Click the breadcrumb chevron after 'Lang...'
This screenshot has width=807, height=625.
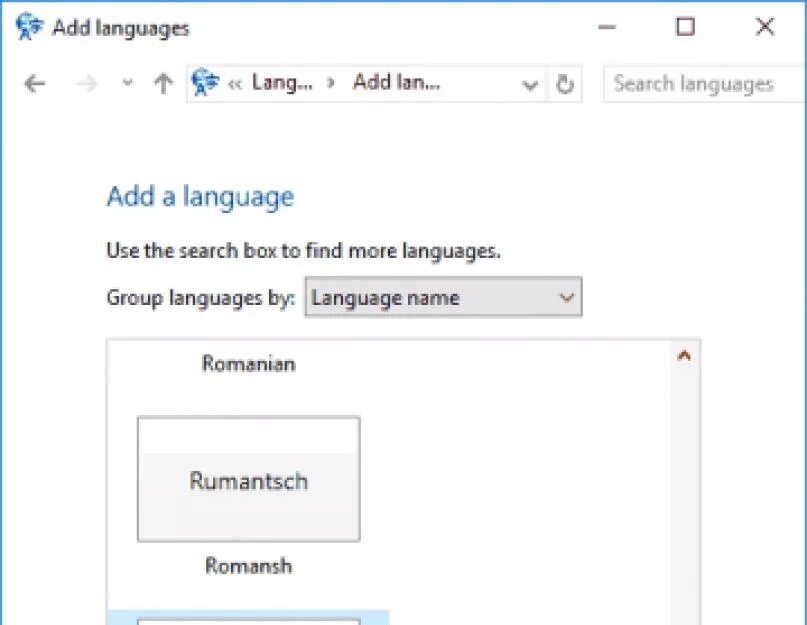(331, 83)
